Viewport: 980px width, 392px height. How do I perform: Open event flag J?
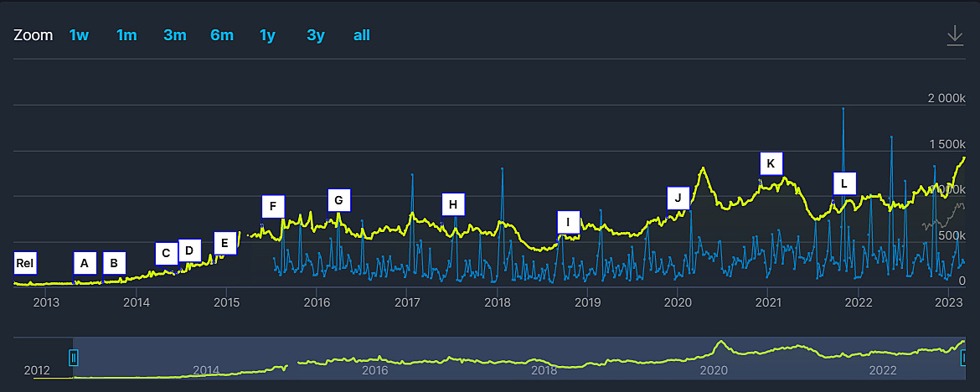click(x=678, y=198)
